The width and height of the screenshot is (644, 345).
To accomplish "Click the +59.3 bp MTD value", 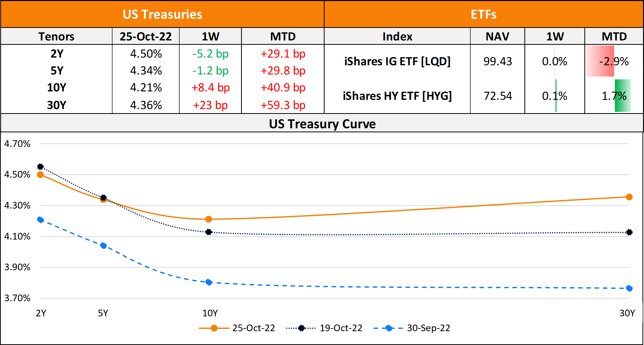I will point(283,105).
